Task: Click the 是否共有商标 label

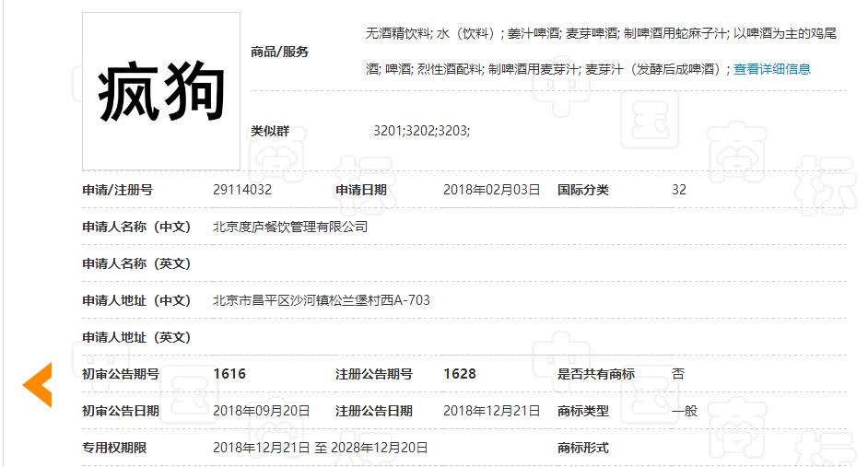Action: point(596,374)
